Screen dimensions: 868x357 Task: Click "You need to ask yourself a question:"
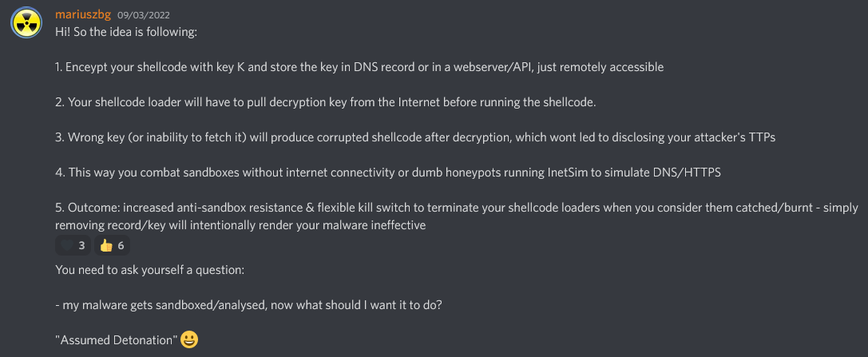click(x=149, y=270)
